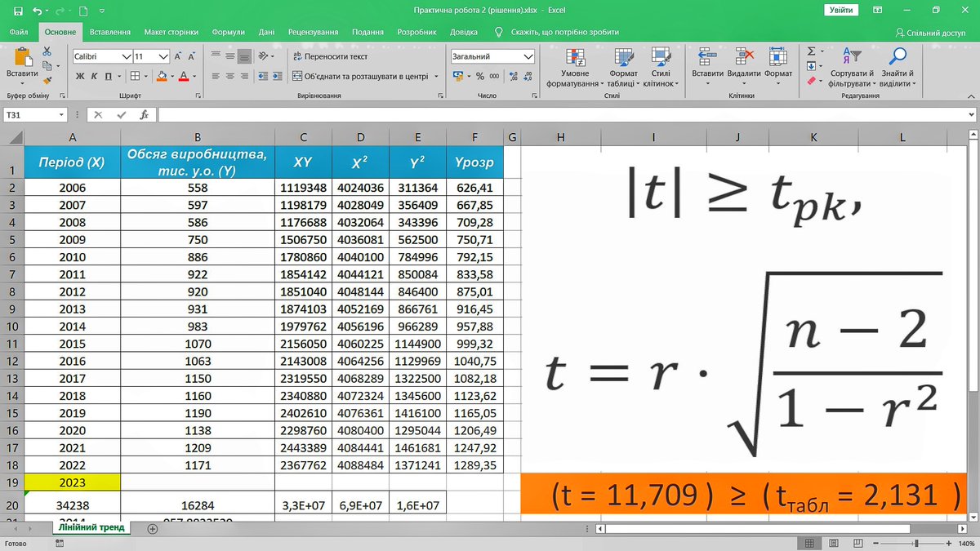
Task: Toggle center horizontal alignment
Action: pos(229,76)
